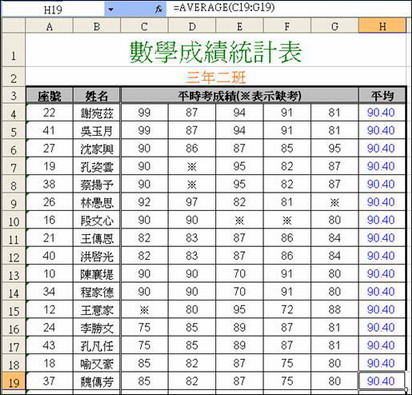This screenshot has width=412, height=395.
Task: Select the name cell 魏傳芳
Action: click(x=97, y=381)
